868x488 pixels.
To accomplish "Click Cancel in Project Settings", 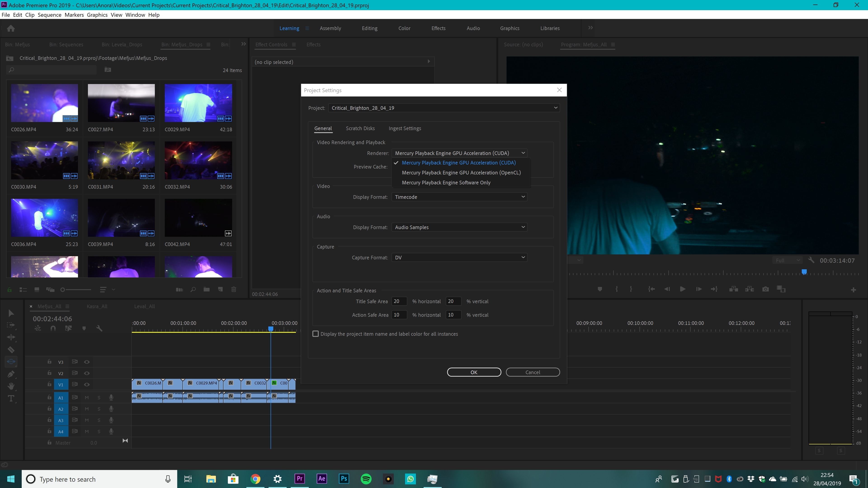I will [x=532, y=372].
